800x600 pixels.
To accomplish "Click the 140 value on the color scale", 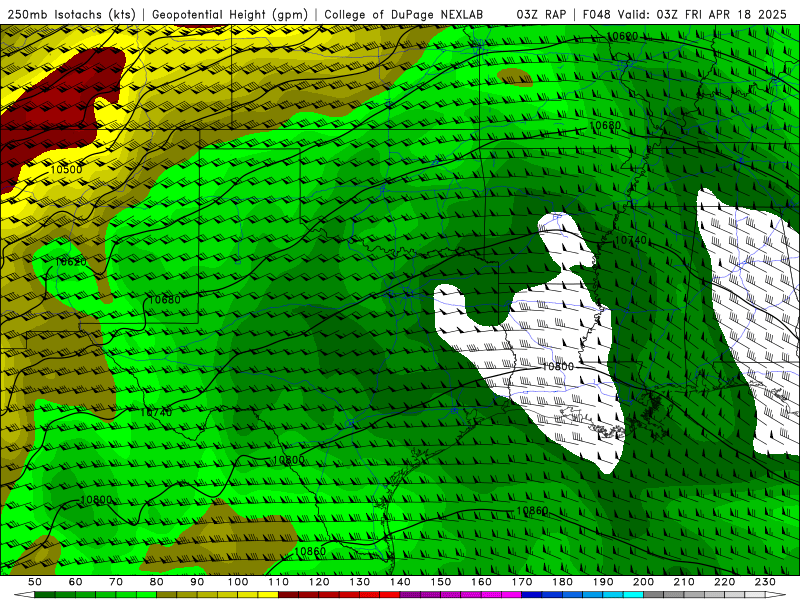I will (x=401, y=582).
